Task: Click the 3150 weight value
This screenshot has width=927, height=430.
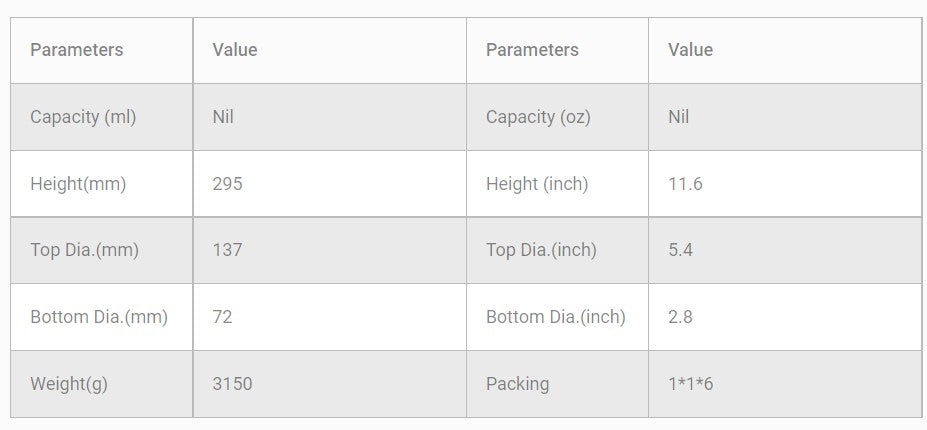Action: (232, 384)
